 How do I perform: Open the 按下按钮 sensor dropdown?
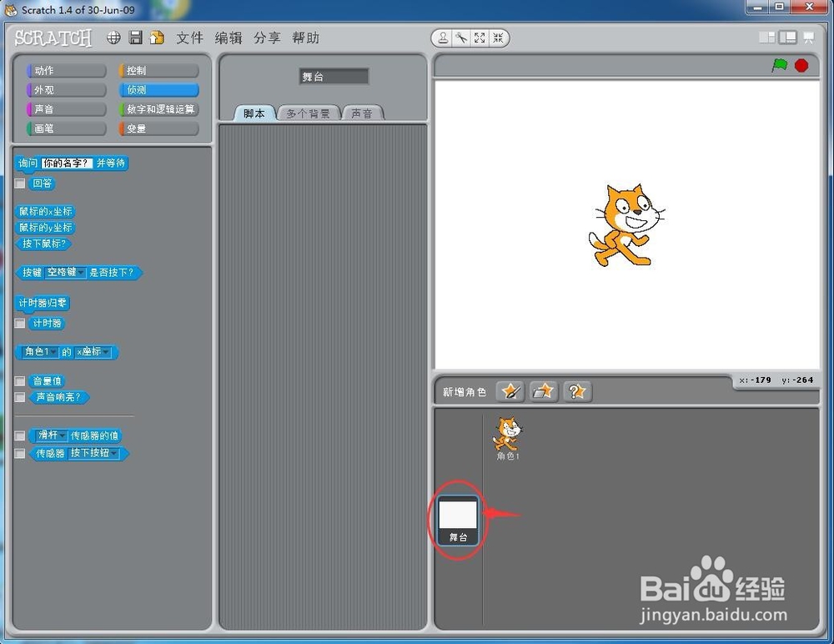click(93, 453)
